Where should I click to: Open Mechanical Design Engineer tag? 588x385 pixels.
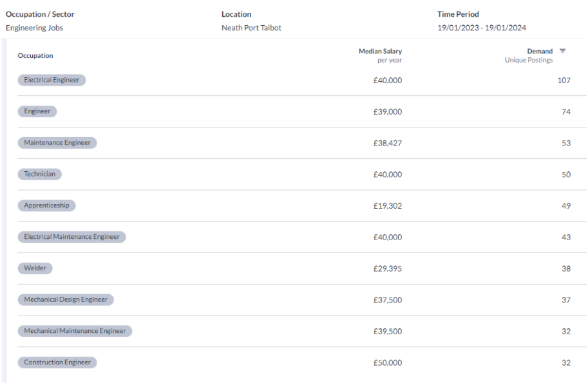click(66, 299)
